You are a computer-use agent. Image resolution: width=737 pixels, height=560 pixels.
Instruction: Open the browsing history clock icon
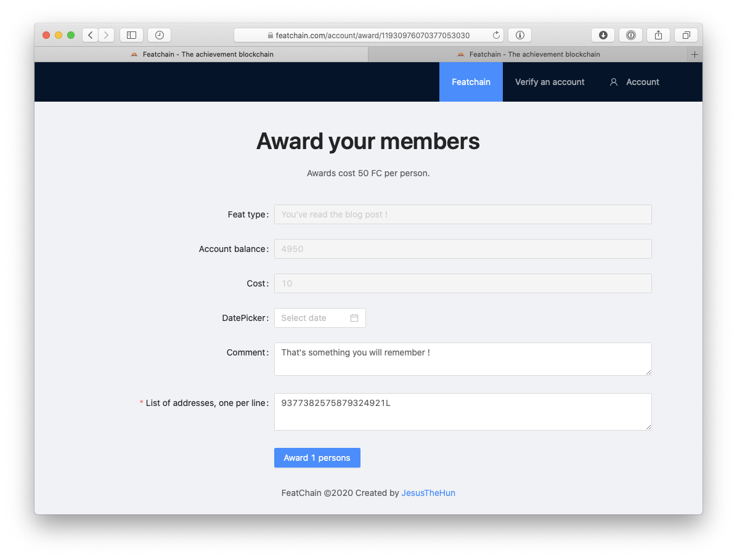160,35
